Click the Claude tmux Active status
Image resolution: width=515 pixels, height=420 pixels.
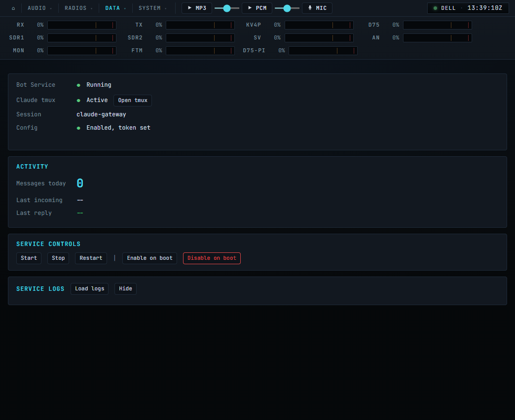tap(92, 100)
